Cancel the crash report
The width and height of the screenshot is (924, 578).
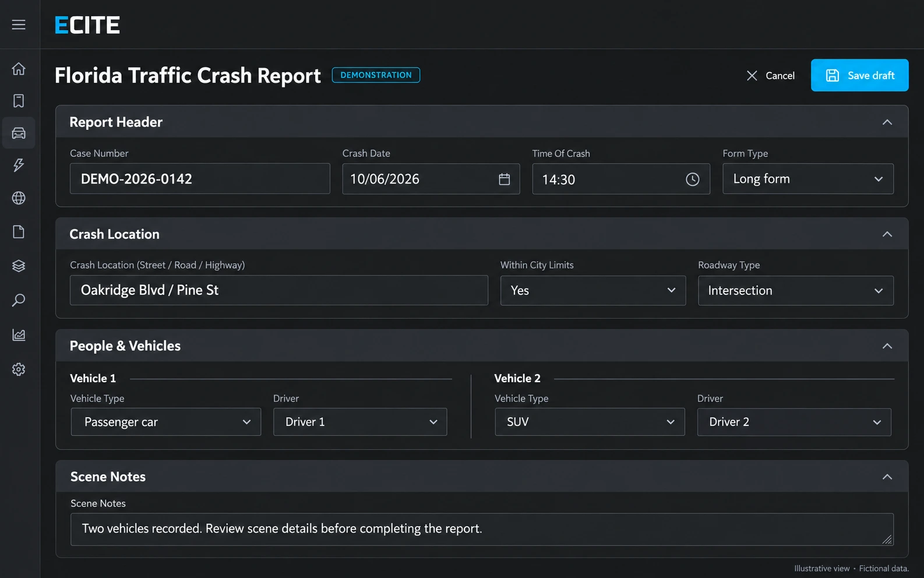(770, 76)
